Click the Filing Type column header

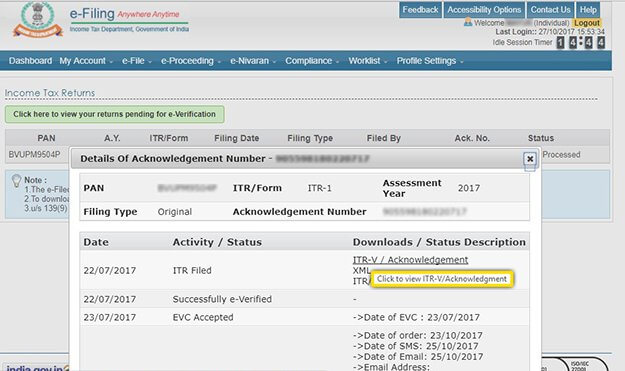coord(310,138)
